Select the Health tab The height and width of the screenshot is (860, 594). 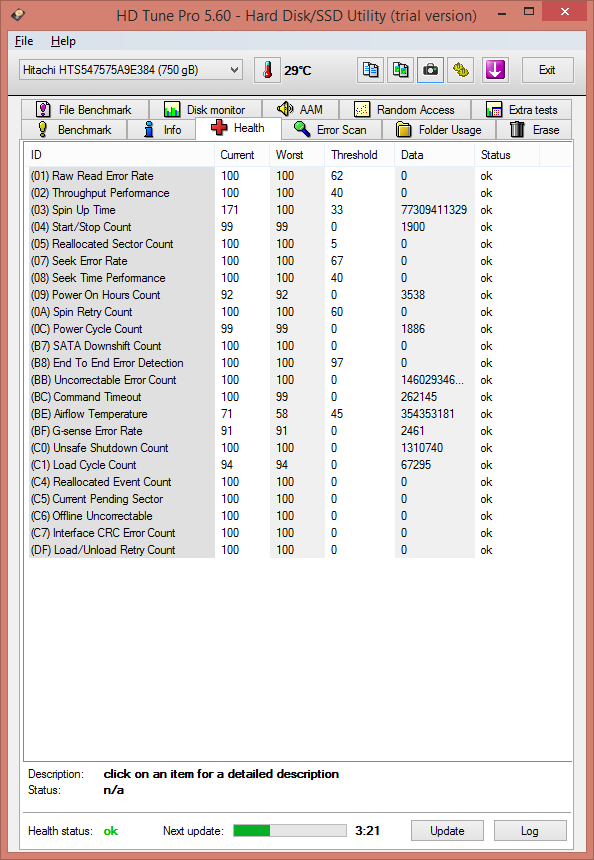point(238,128)
